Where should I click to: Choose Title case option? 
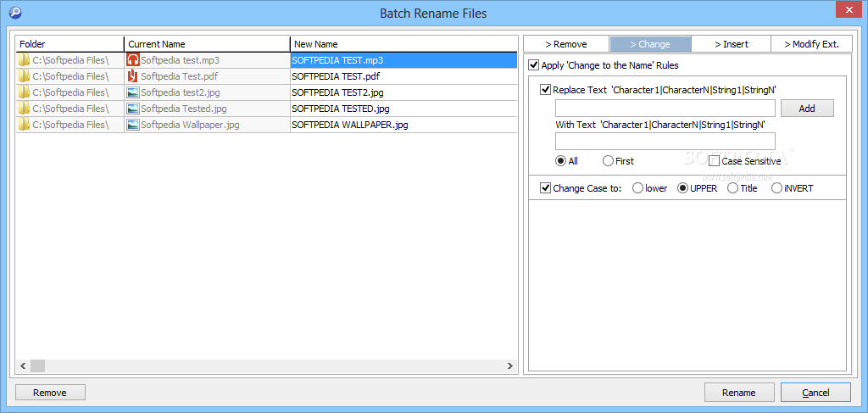point(733,188)
